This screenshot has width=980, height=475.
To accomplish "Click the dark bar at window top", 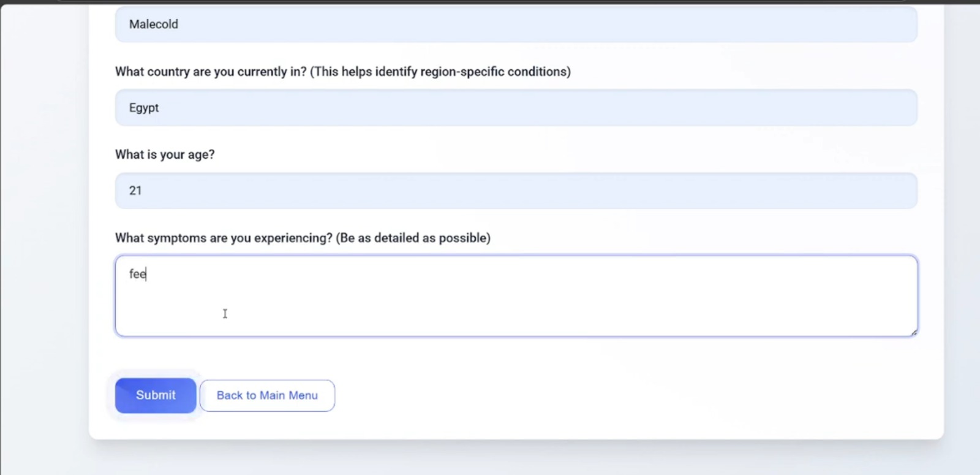I will coord(490,2).
